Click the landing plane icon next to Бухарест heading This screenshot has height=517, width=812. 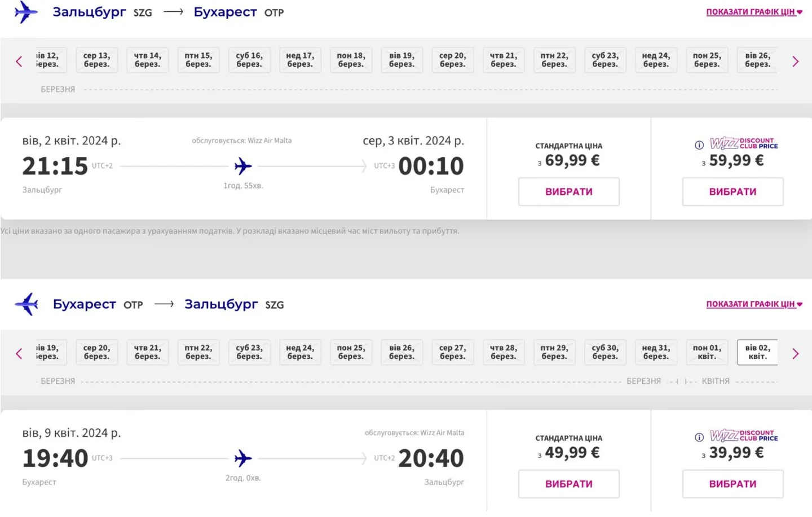(x=27, y=304)
